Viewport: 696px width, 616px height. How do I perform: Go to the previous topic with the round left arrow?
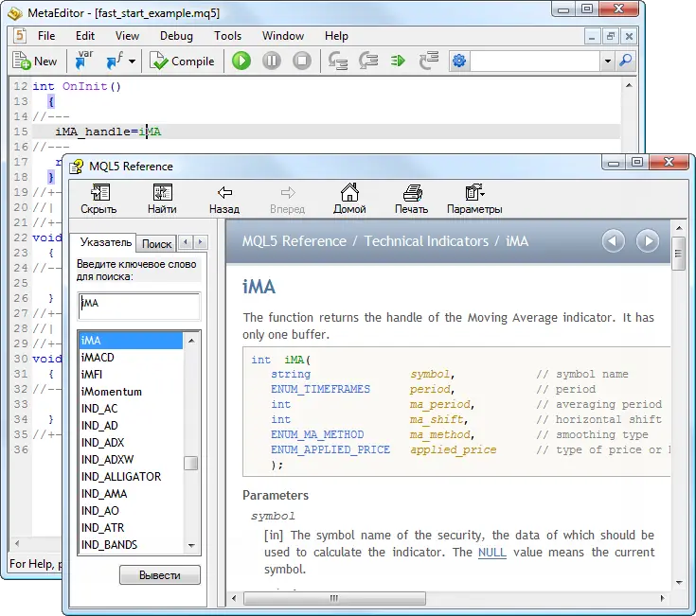[614, 241]
